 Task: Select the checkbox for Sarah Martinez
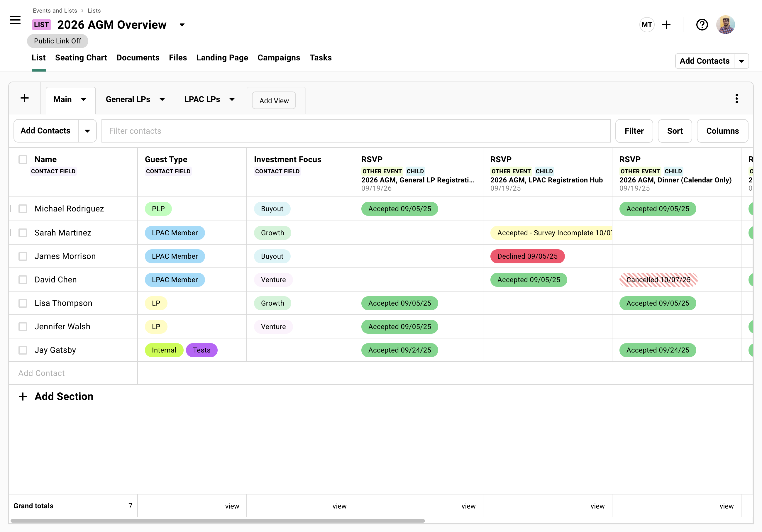point(23,233)
